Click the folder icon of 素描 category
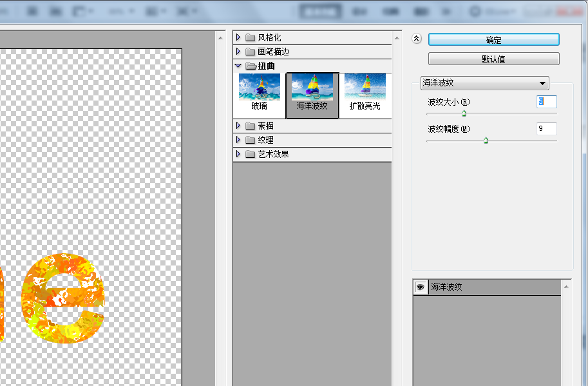This screenshot has height=386, width=588. click(250, 125)
